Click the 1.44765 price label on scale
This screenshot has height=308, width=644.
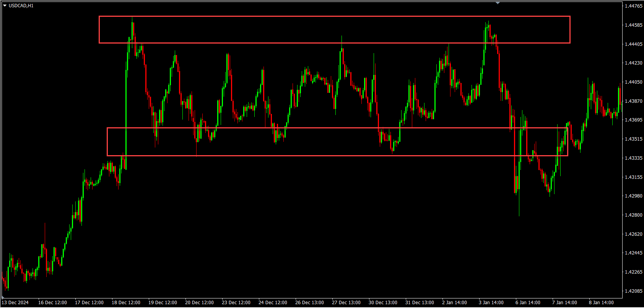[x=633, y=6]
